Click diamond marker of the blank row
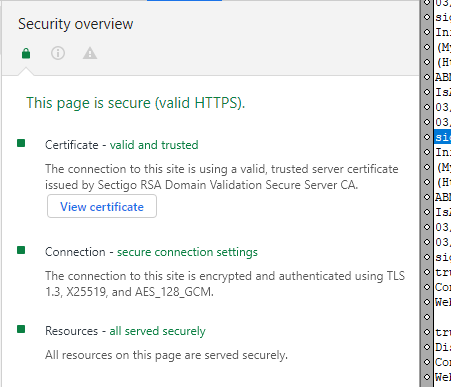 (427, 317)
